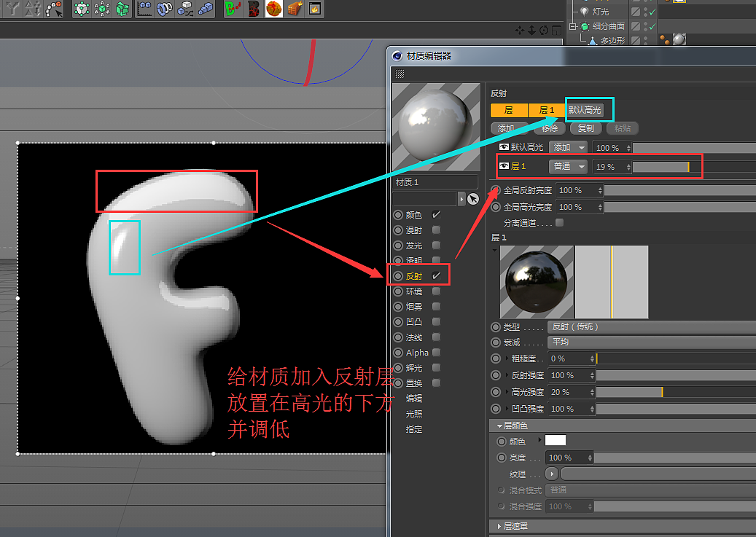756x537 pixels.
Task: Open the 普通 blend mode dropdown for 层 1
Action: (568, 166)
